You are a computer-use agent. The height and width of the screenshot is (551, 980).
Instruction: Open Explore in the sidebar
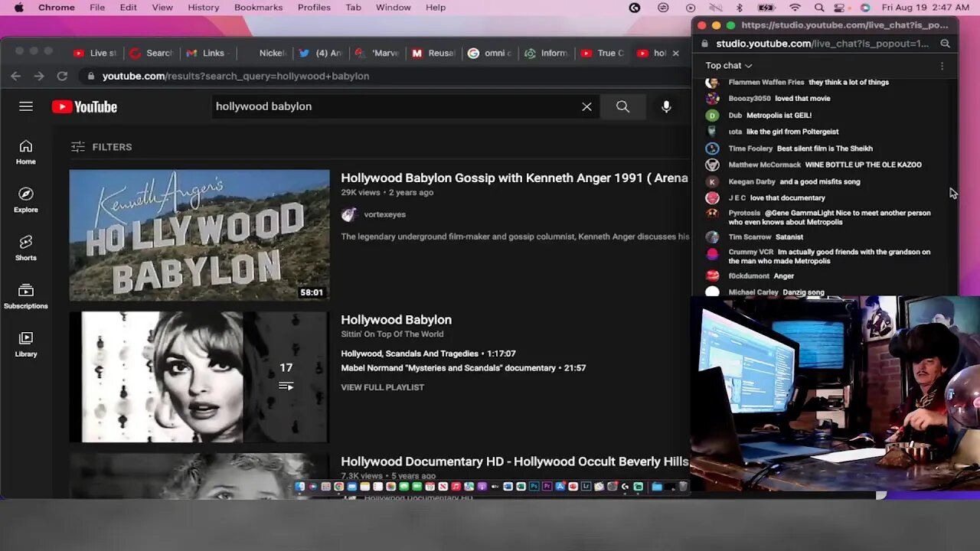(x=26, y=200)
